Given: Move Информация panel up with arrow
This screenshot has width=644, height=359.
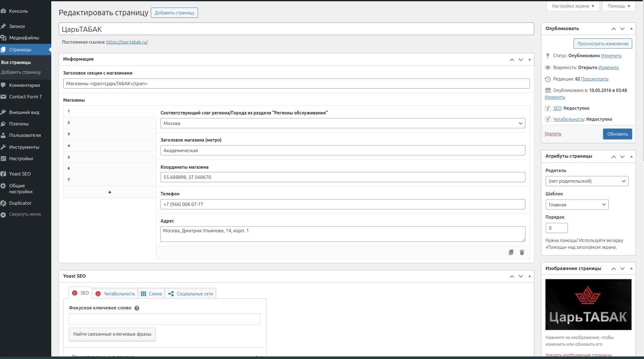Looking at the screenshot, I should 512,59.
